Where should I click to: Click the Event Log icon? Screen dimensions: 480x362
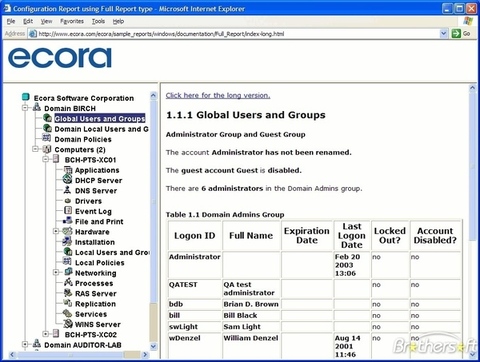tap(68, 211)
